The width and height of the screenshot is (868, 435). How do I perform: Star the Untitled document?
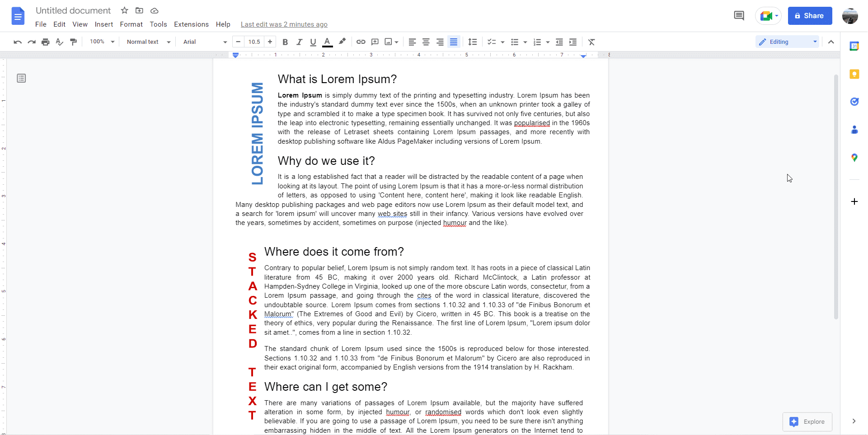coord(124,10)
